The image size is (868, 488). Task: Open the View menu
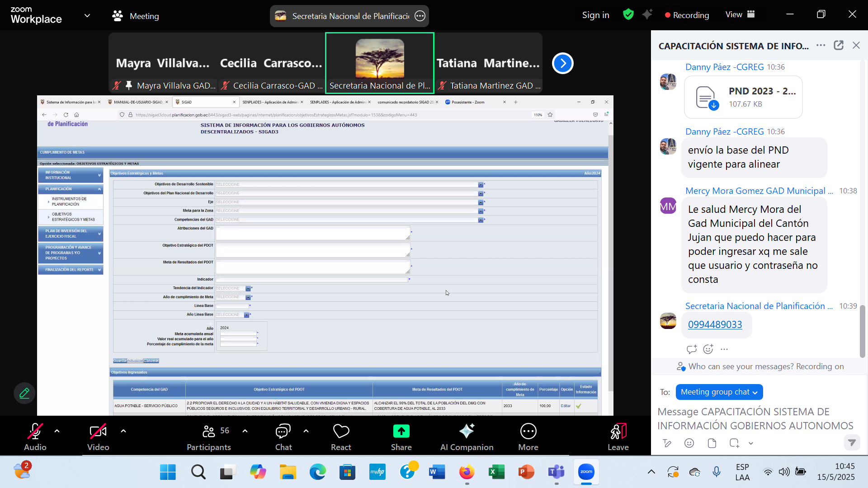tap(740, 14)
